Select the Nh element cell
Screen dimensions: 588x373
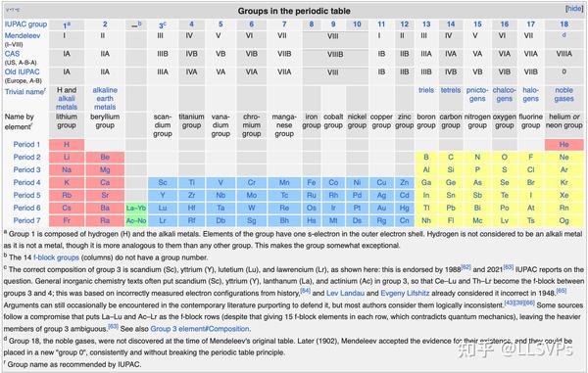(x=426, y=220)
